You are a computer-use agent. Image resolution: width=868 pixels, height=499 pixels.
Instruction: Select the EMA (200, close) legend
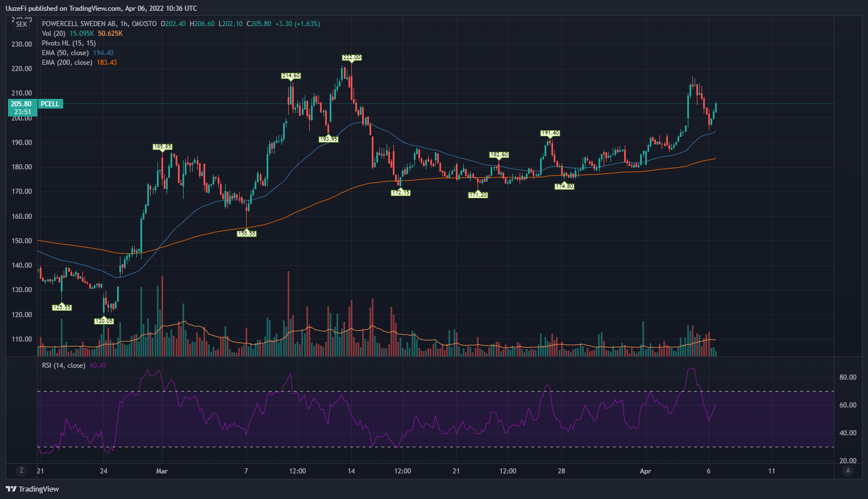point(67,63)
